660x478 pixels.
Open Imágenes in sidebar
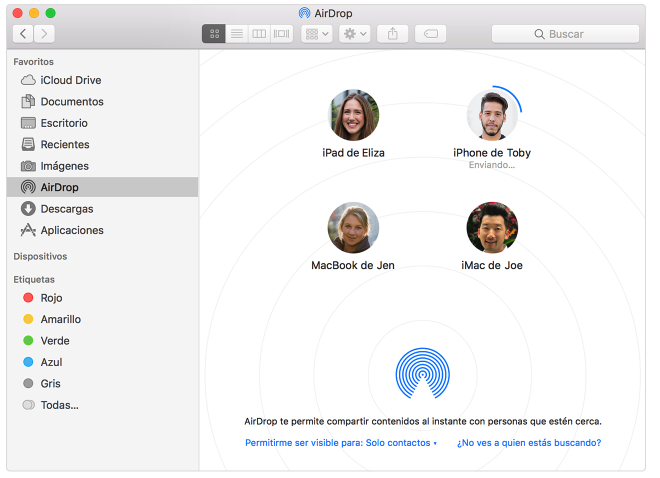103,166
